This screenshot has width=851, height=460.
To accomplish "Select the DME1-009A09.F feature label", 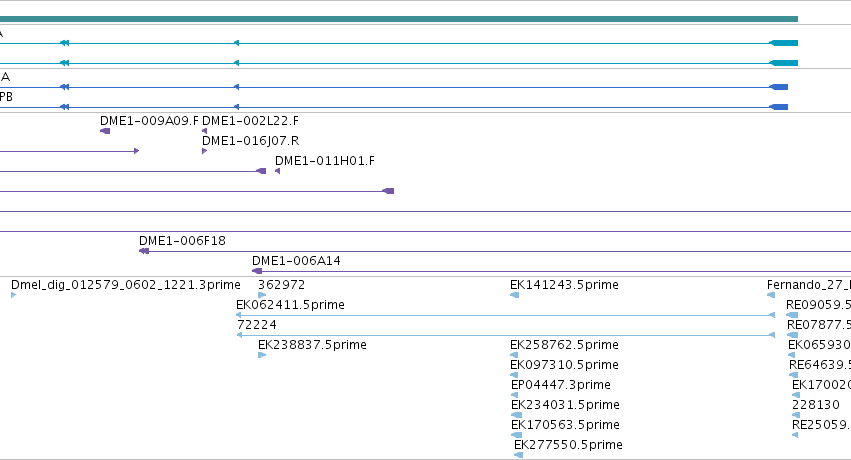I will pos(149,120).
